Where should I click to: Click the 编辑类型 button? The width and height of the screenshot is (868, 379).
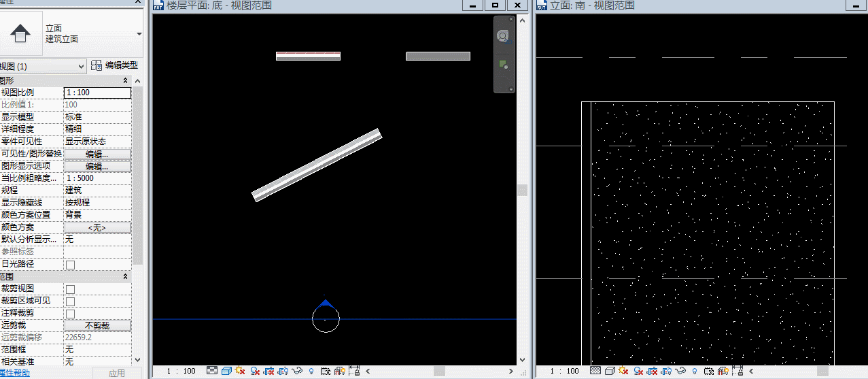[x=116, y=66]
